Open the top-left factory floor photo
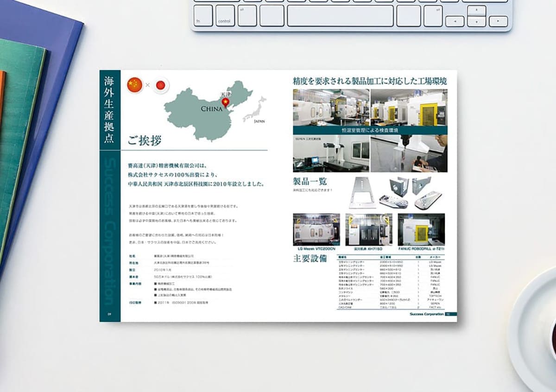The image size is (556, 392). coord(331,107)
